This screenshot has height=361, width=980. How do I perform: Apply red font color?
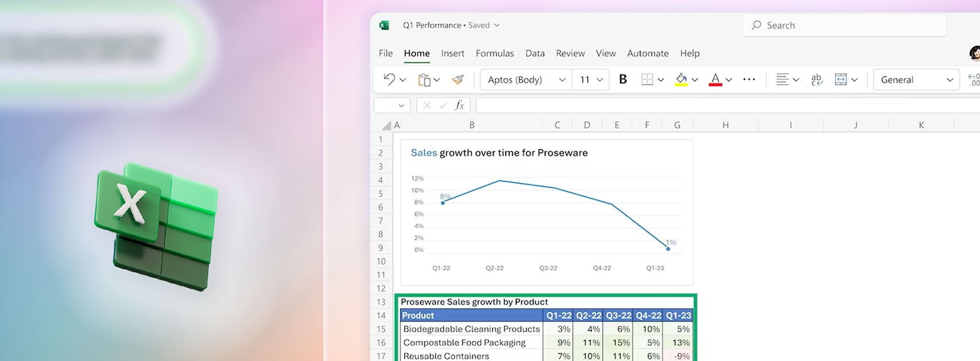tap(715, 80)
